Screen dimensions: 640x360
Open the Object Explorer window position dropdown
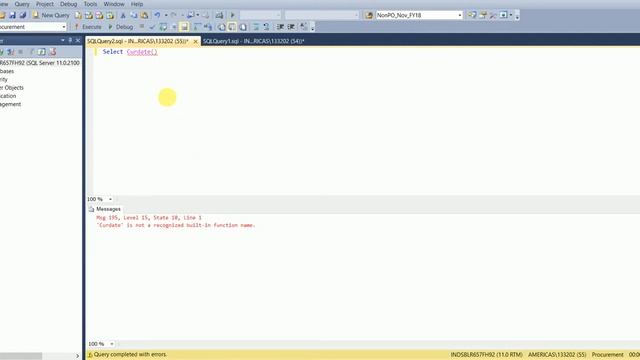click(x=62, y=40)
